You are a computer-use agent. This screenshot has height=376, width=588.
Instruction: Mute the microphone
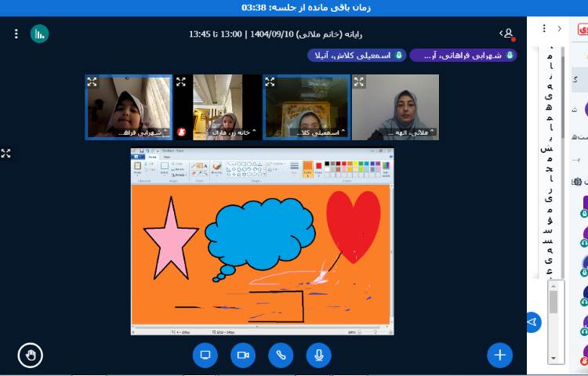(x=318, y=356)
